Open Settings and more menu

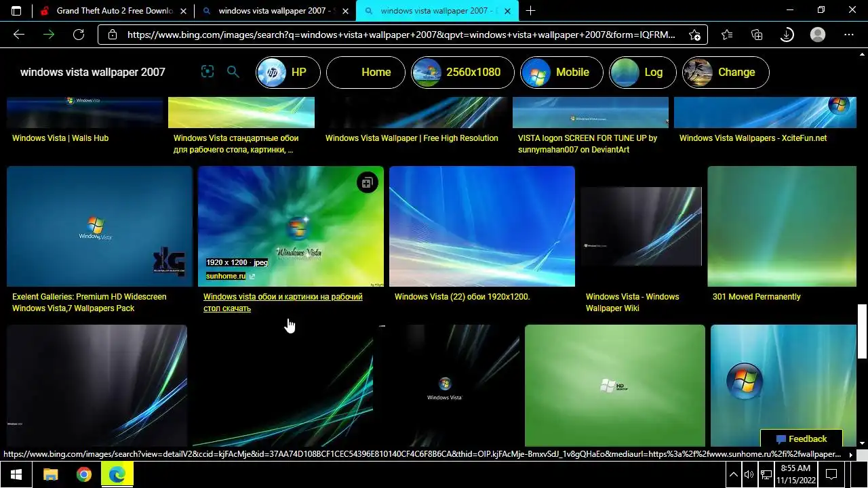[849, 35]
